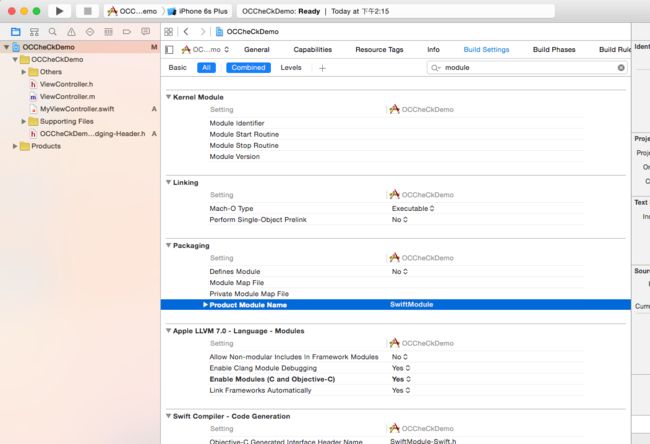Collapse the Linking section

pos(169,182)
